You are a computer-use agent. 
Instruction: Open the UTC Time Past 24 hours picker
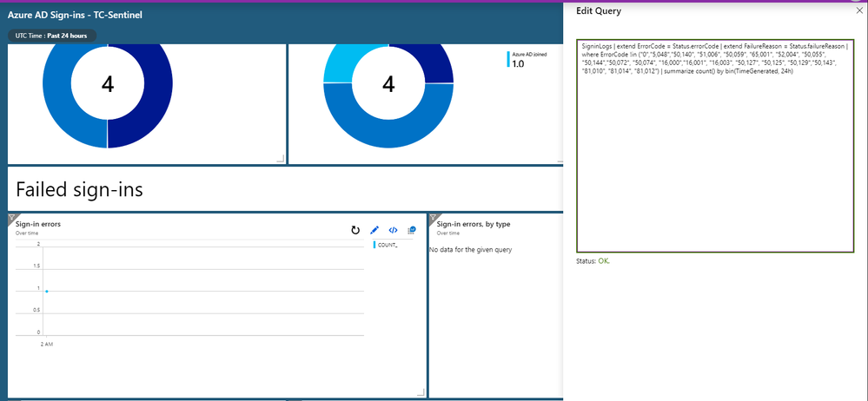click(x=52, y=36)
